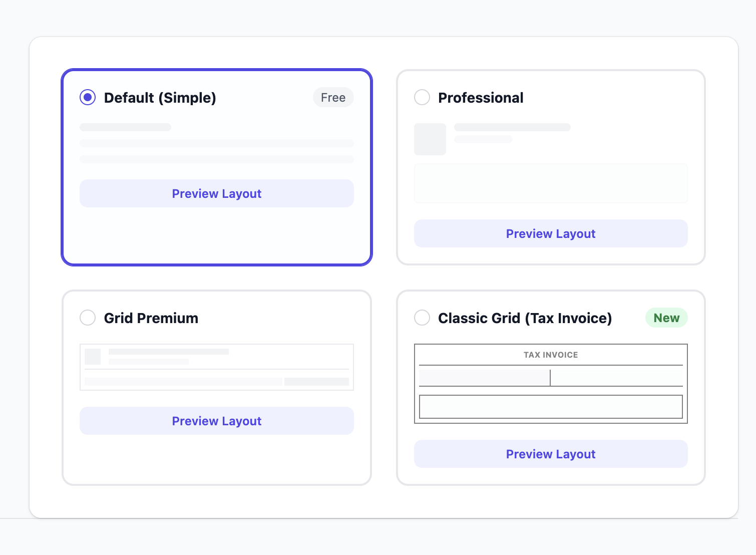The width and height of the screenshot is (756, 555).
Task: Select the Grid Premium radio button
Action: [88, 318]
